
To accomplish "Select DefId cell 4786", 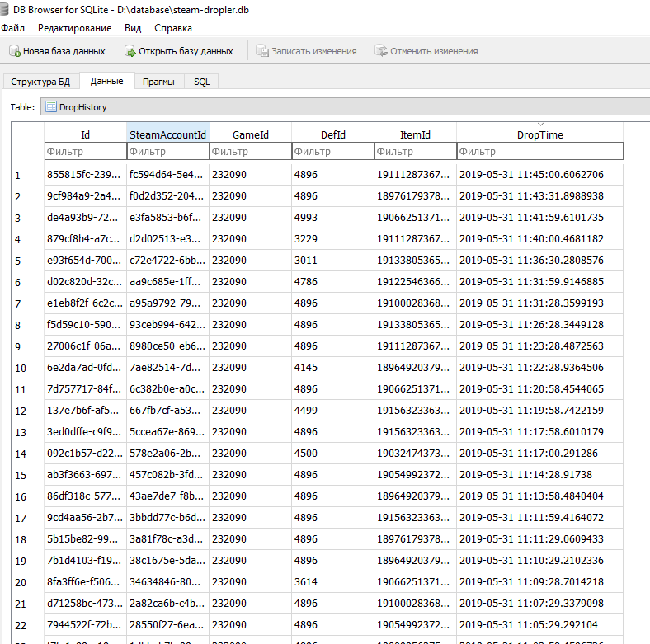I will coord(333,282).
